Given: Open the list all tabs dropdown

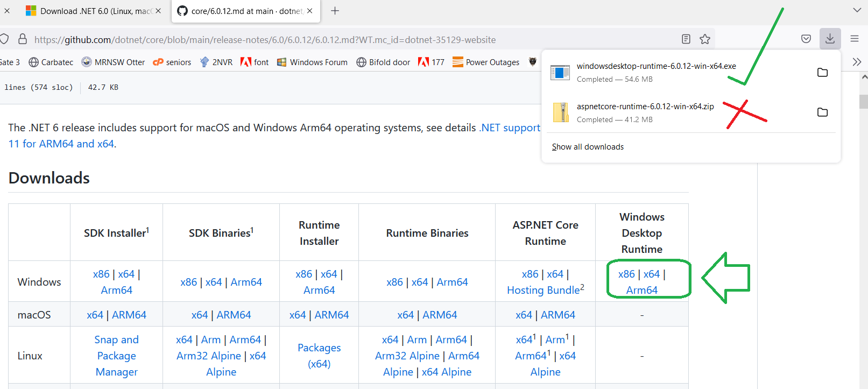Looking at the screenshot, I should (x=857, y=10).
